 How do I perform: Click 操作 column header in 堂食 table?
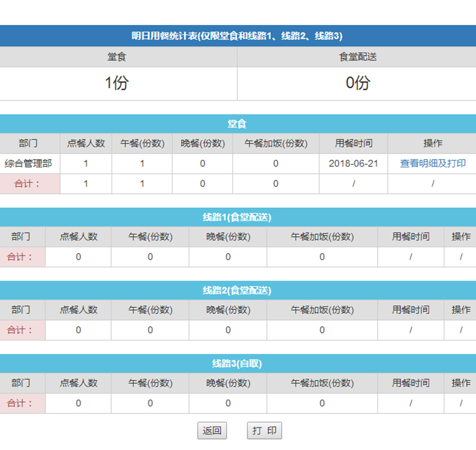coord(432,144)
